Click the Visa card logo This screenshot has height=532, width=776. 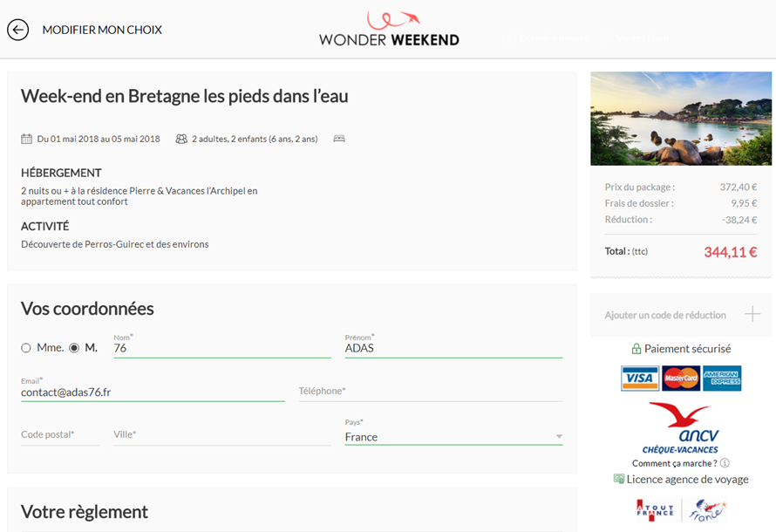click(x=640, y=379)
